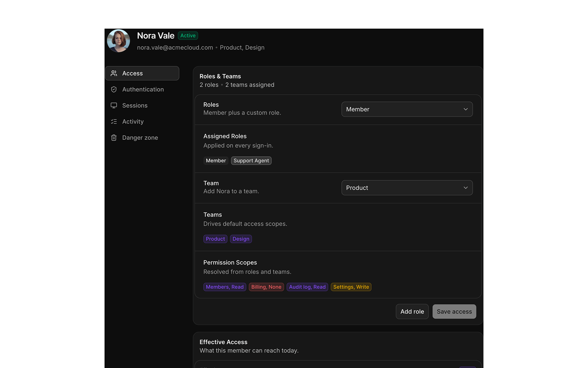Click 'Drives default access scopes.' text

245,224
